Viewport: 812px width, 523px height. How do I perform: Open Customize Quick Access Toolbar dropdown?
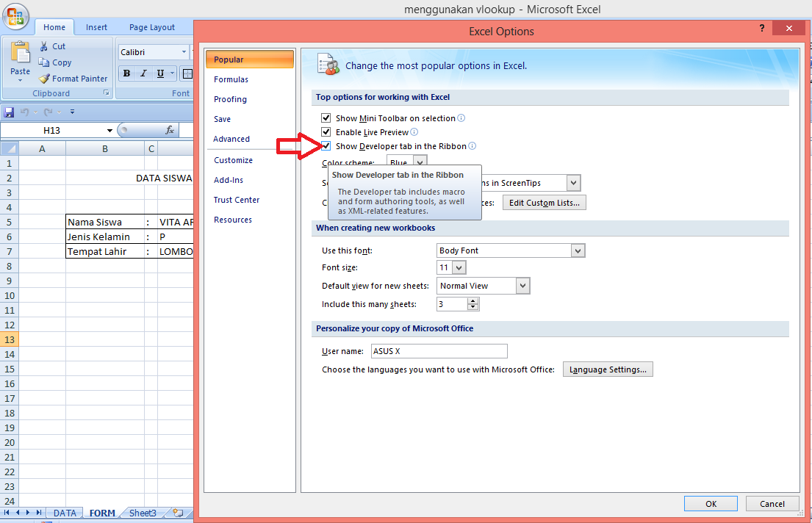coord(72,112)
